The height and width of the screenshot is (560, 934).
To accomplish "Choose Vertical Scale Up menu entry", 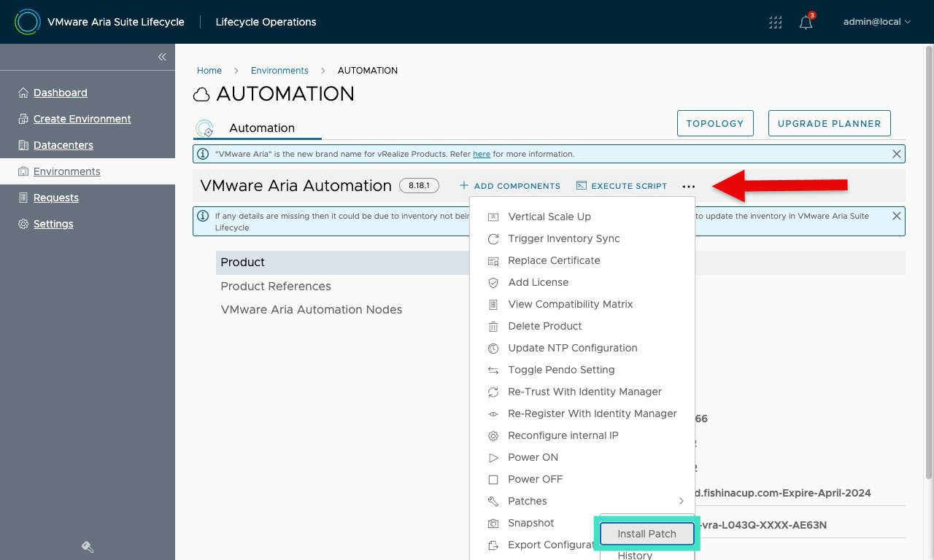I will coord(582,217).
